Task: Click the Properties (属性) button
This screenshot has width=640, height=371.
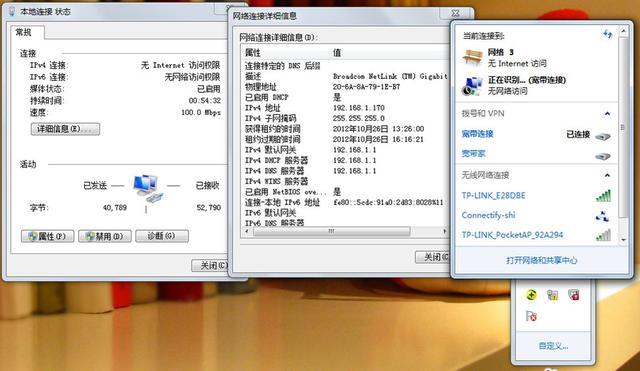Action: point(47,236)
